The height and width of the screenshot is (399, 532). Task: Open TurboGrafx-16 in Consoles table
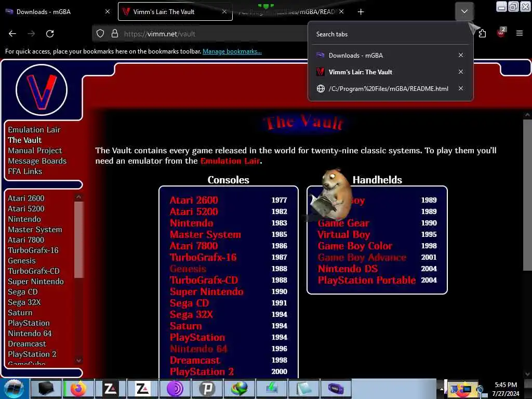(x=203, y=257)
